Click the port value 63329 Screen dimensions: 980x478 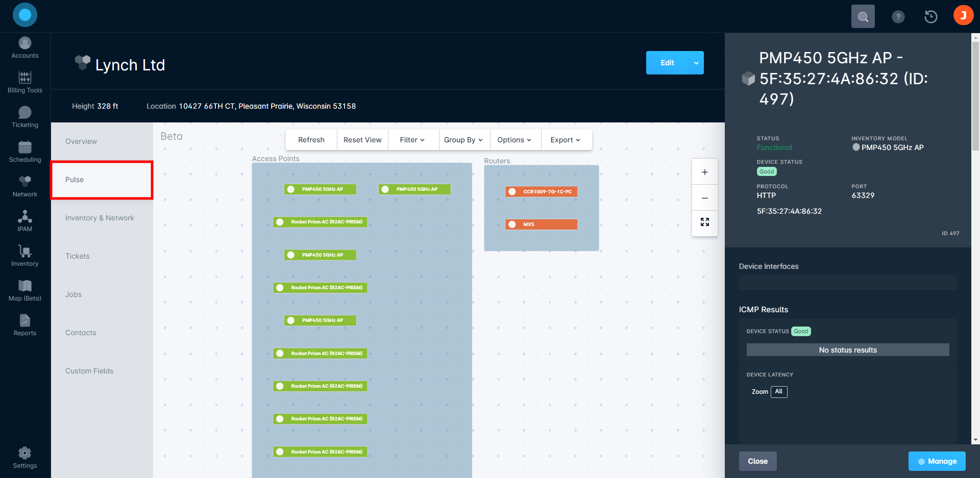pyautogui.click(x=863, y=195)
